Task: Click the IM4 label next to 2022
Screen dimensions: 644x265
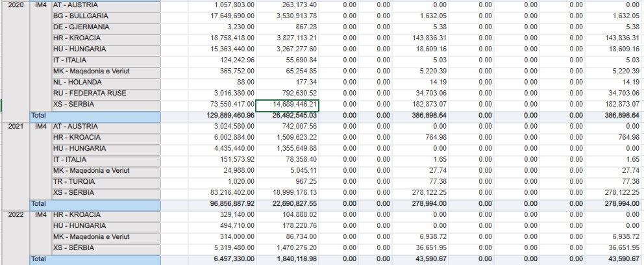Action: [40, 215]
